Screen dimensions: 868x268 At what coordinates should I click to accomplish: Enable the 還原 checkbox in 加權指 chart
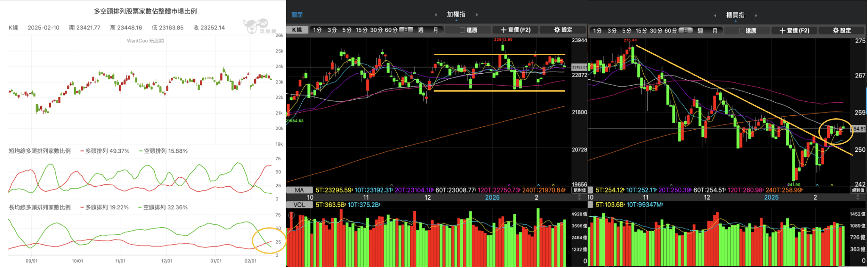462,30
